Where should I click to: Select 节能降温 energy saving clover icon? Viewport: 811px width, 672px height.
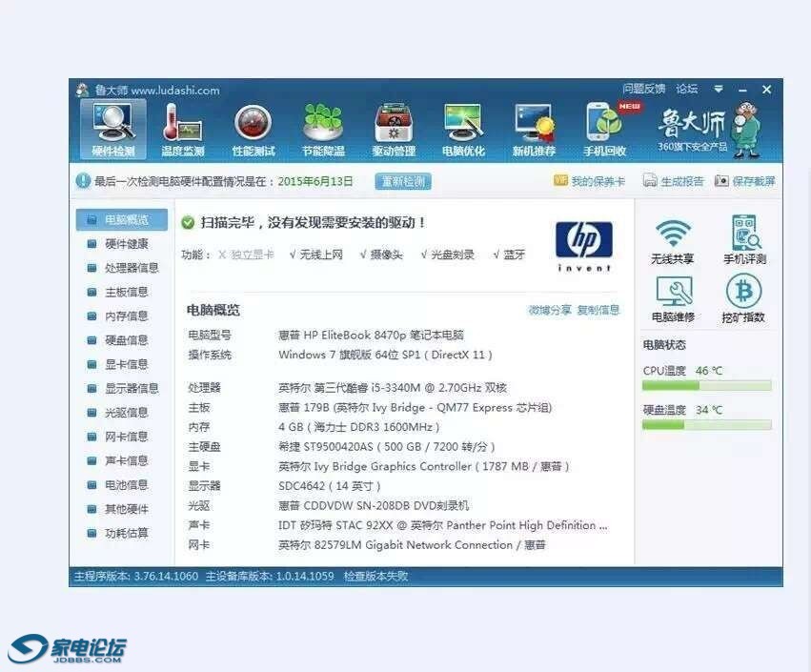pyautogui.click(x=323, y=129)
